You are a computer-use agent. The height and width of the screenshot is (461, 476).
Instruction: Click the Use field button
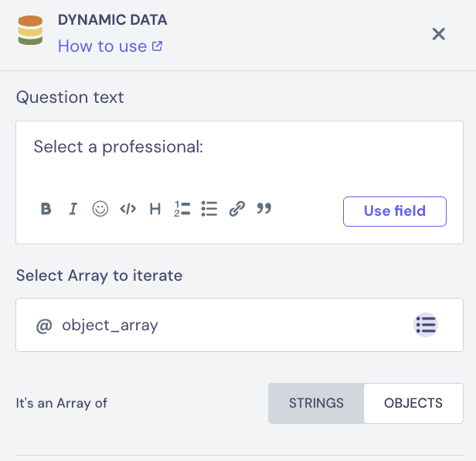point(394,211)
